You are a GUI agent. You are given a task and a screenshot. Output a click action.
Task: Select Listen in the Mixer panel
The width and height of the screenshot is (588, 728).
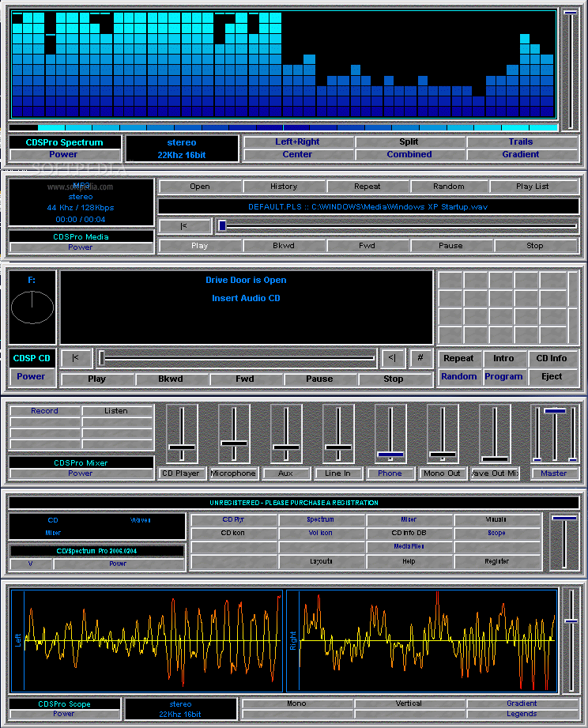click(x=116, y=411)
